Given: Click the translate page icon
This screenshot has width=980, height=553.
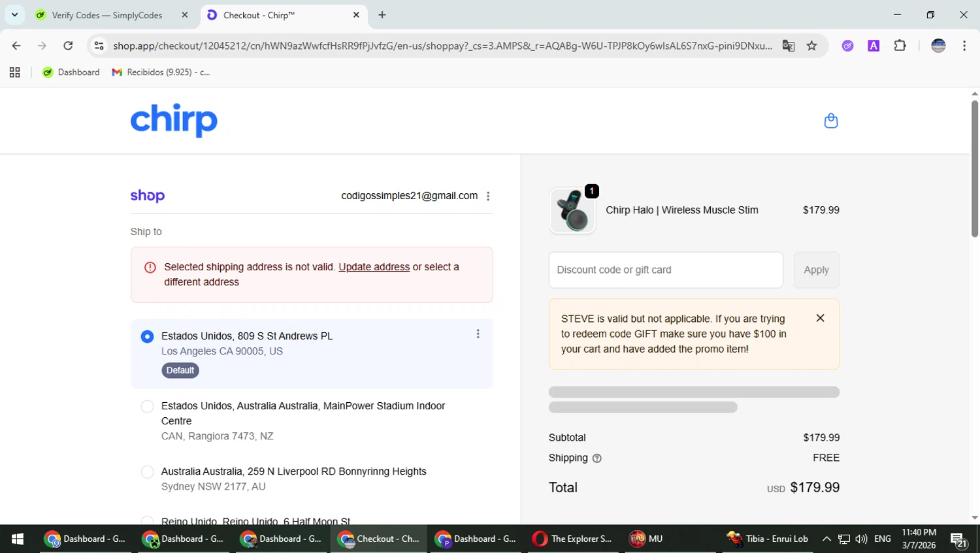Looking at the screenshot, I should tap(789, 46).
